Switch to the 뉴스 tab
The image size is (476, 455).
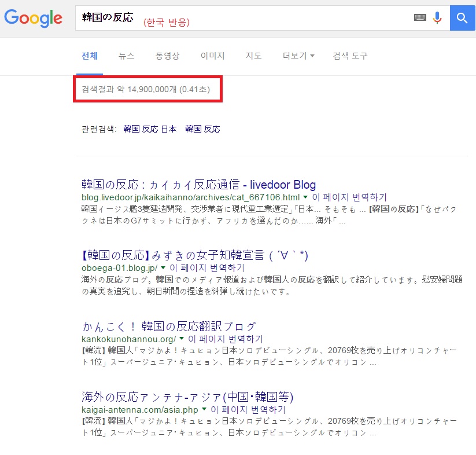(126, 56)
